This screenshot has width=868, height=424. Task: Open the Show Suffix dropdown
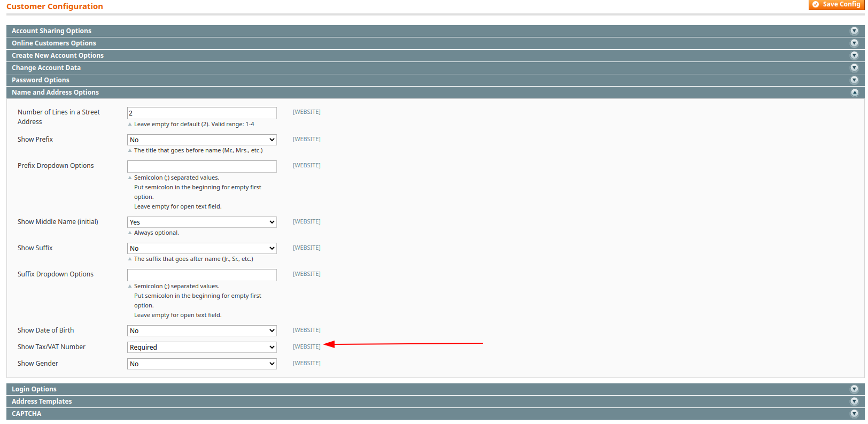(202, 248)
